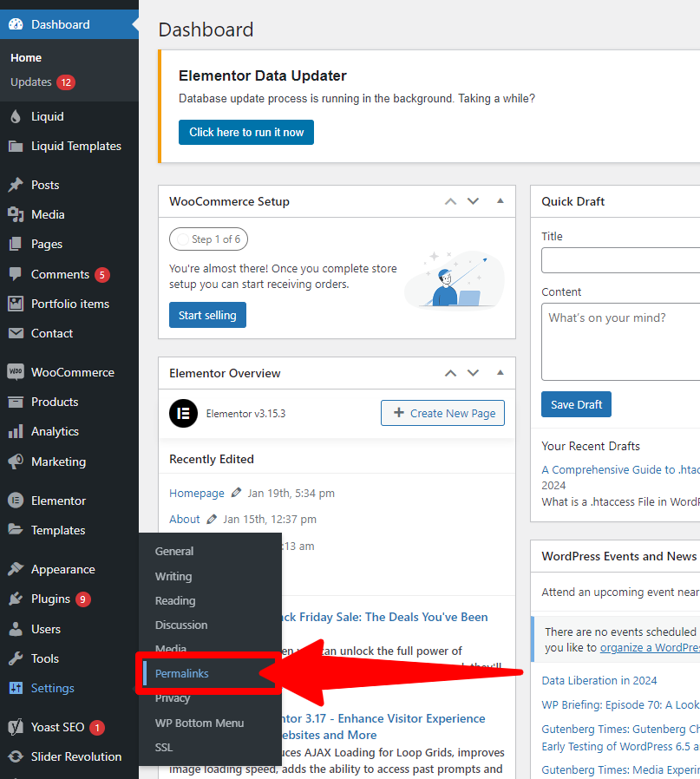Open 'A Comprehensive Guide to .htaccess' draft link
The image size is (700, 779).
point(620,469)
